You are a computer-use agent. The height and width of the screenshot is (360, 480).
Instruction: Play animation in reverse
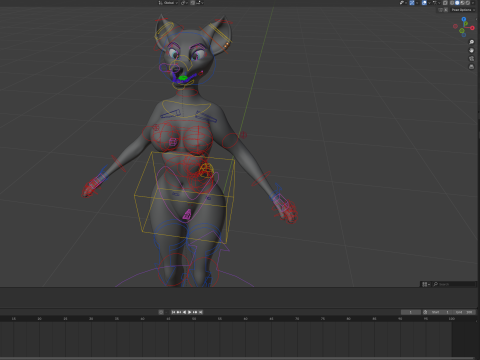click(x=184, y=312)
